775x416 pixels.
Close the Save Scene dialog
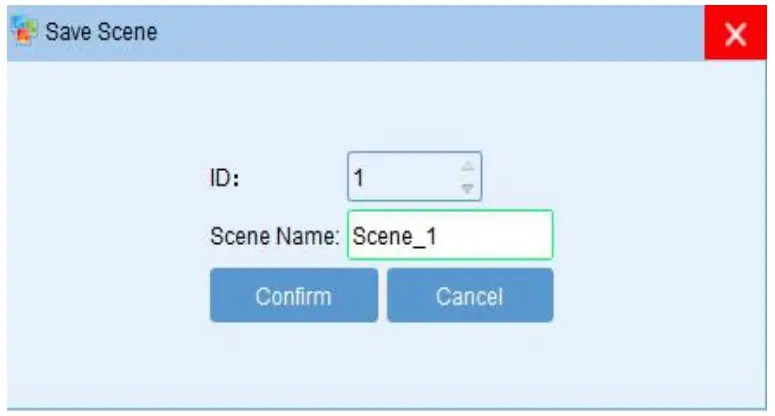[736, 34]
